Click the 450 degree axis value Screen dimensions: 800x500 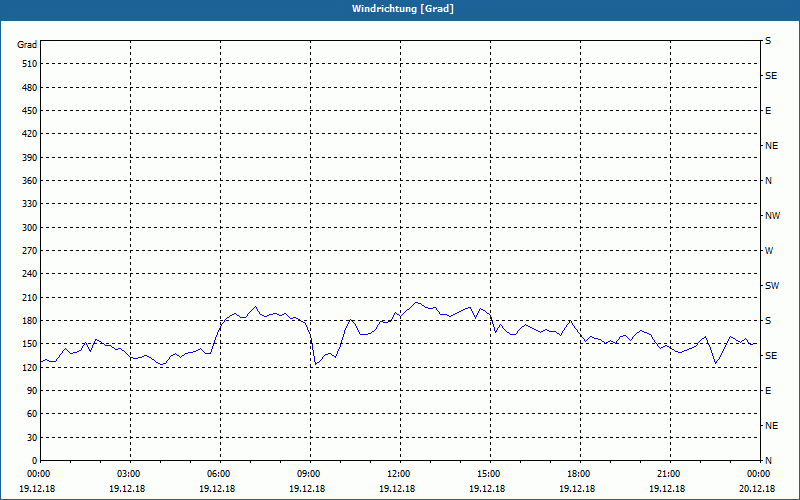tap(30, 111)
